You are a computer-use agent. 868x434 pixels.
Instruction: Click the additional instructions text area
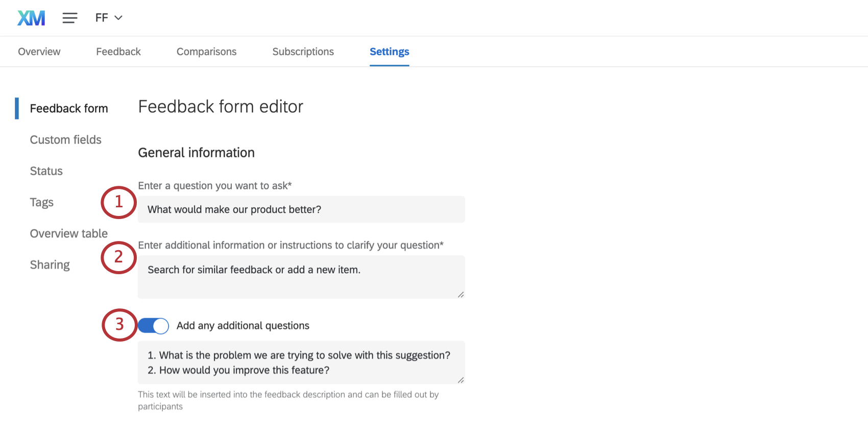(301, 277)
